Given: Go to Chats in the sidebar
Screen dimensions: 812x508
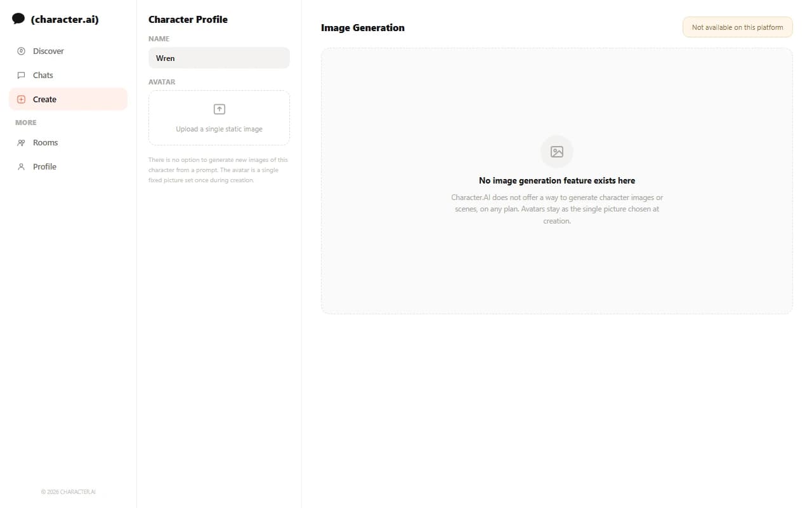Looking at the screenshot, I should point(68,75).
